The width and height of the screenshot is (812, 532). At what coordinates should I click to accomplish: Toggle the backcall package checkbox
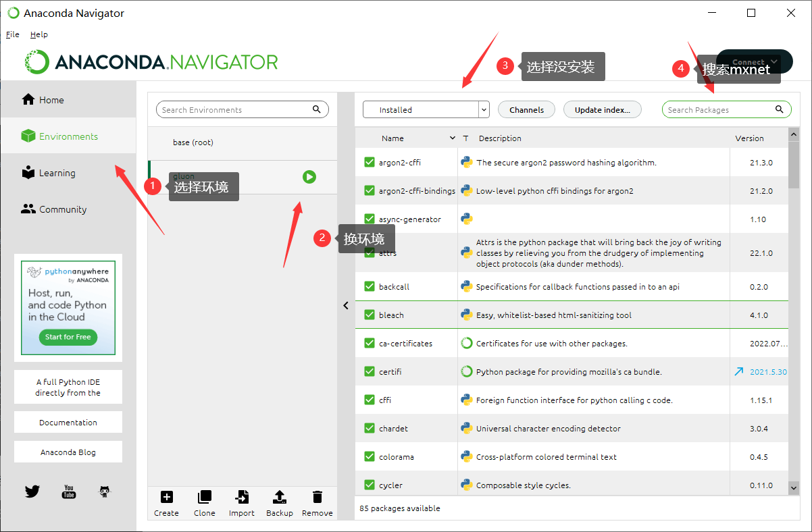tap(369, 286)
